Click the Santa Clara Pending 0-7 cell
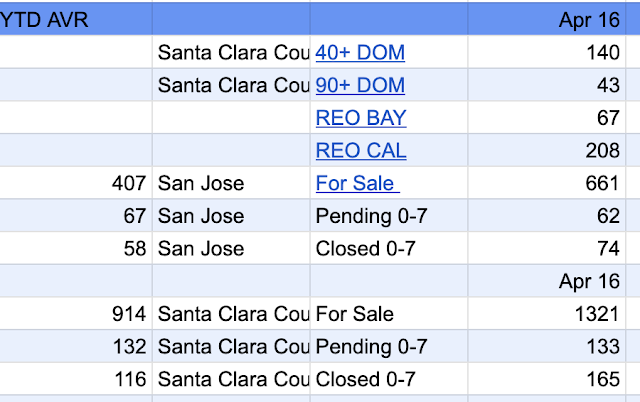The width and height of the screenshot is (640, 402). tap(389, 346)
